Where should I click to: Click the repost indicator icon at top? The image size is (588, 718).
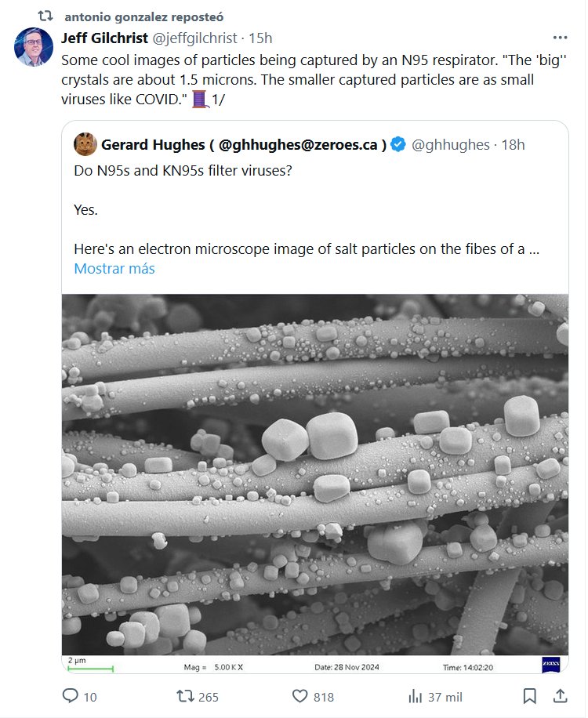click(x=45, y=15)
